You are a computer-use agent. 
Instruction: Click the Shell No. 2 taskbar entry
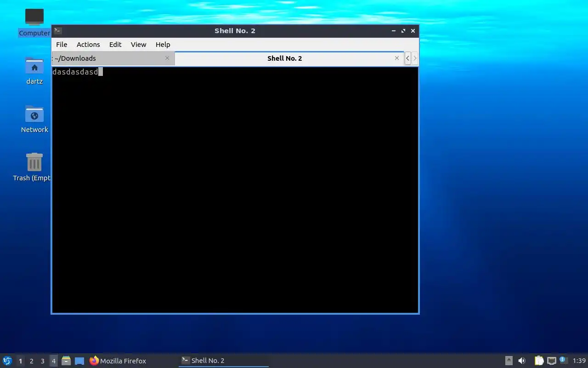point(224,361)
